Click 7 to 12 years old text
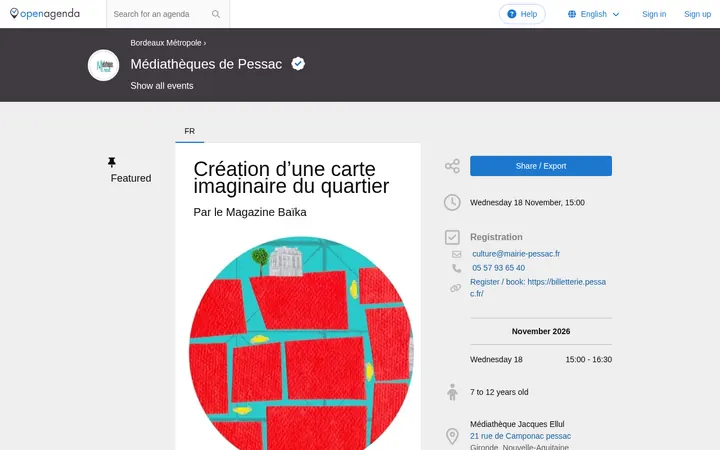The height and width of the screenshot is (450, 720). click(x=499, y=392)
